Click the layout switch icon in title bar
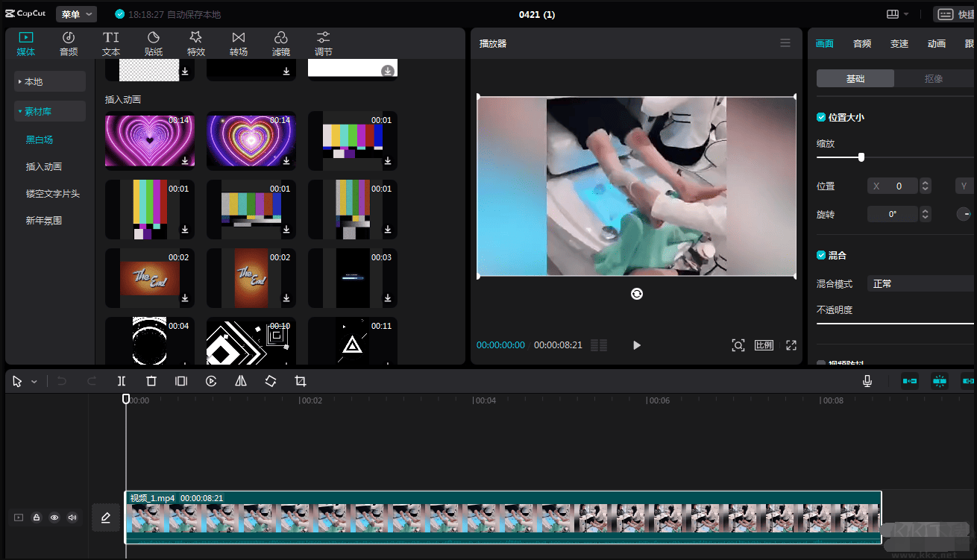This screenshot has height=560, width=977. pos(893,14)
